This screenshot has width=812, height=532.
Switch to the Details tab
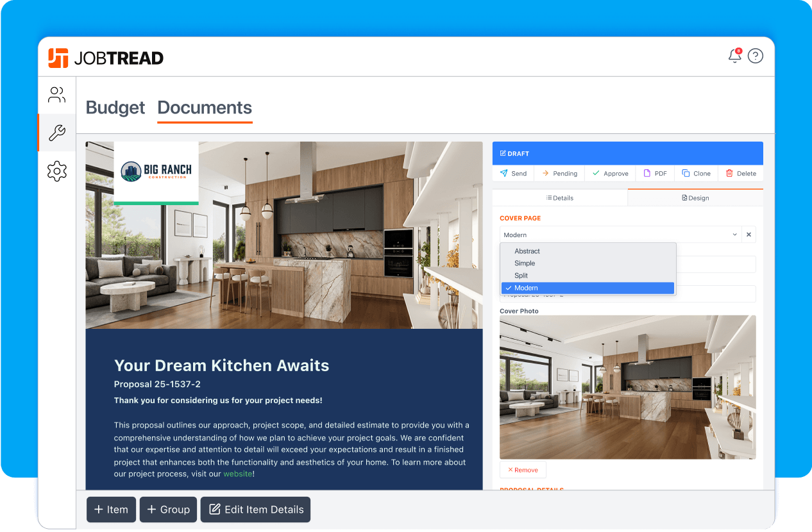(559, 197)
